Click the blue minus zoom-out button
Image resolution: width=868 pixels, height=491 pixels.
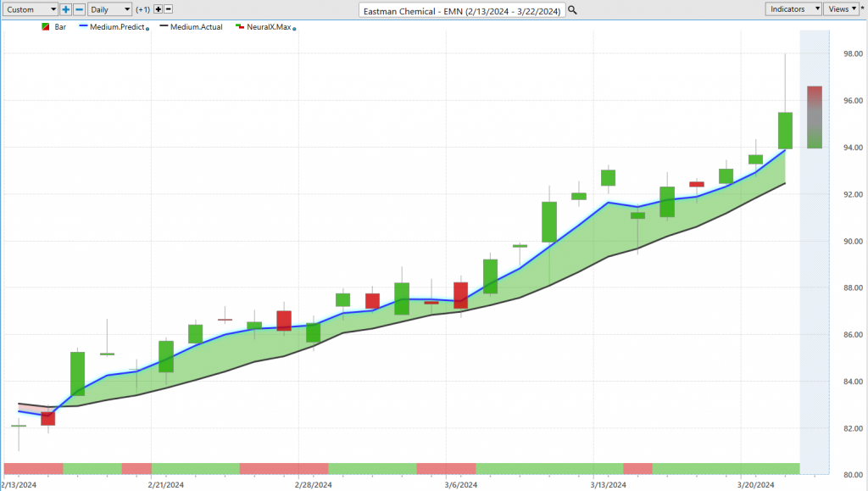click(x=79, y=9)
